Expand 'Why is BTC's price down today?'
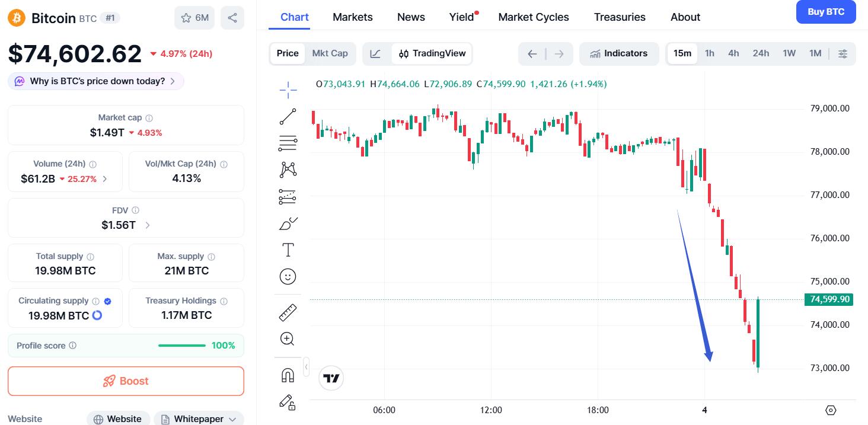The height and width of the screenshot is (425, 868). coord(96,81)
